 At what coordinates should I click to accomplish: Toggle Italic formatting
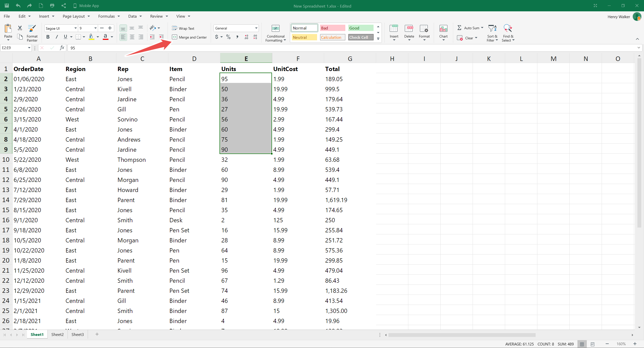click(x=57, y=37)
